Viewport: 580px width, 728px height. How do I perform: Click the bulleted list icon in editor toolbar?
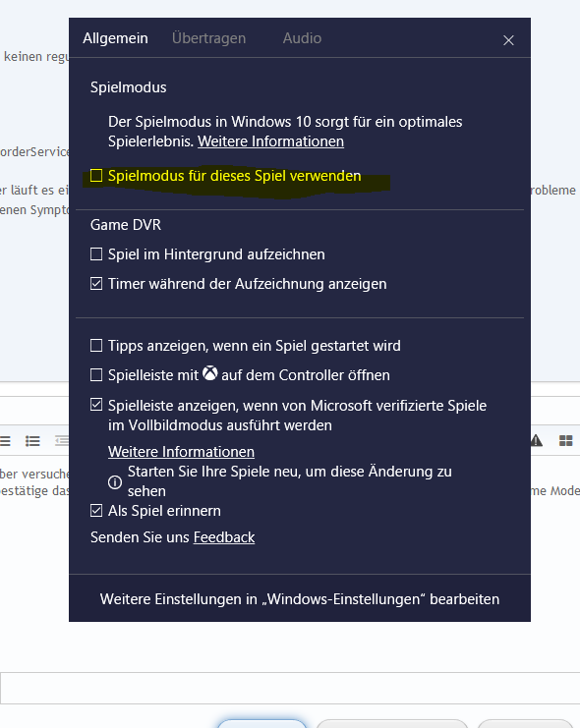pyautogui.click(x=32, y=440)
